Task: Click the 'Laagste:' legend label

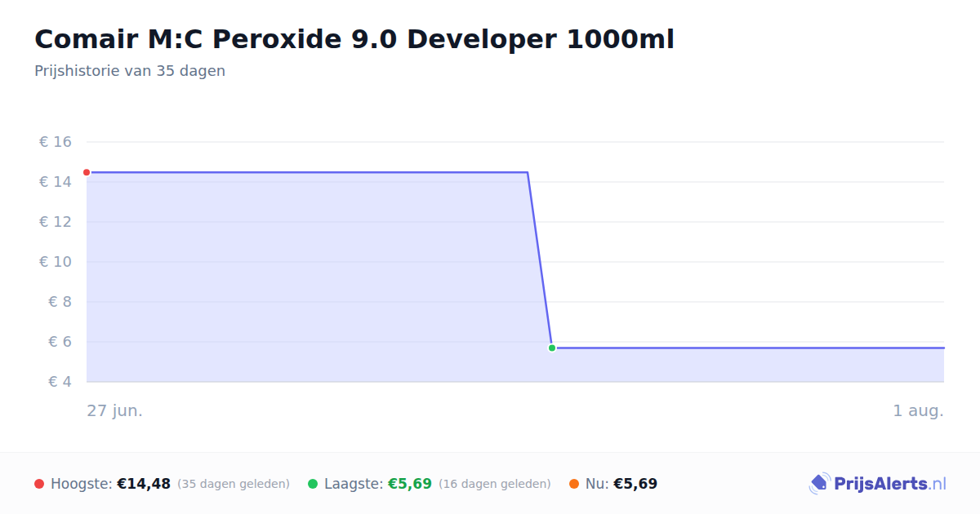Action: [354, 484]
